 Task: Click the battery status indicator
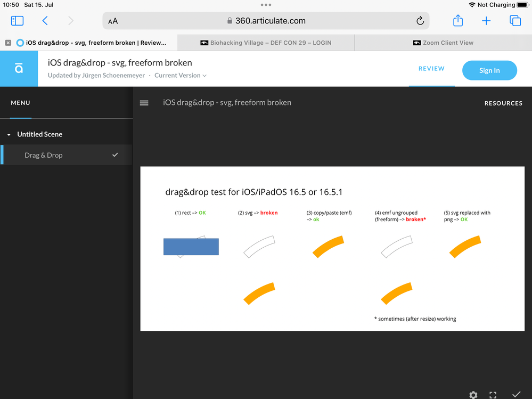click(522, 5)
